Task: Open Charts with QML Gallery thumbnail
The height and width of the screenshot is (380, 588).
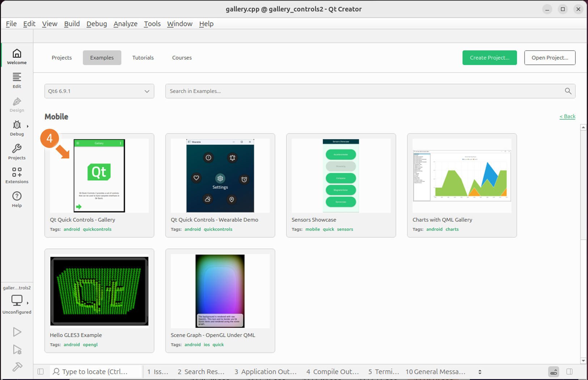Action: pos(462,176)
